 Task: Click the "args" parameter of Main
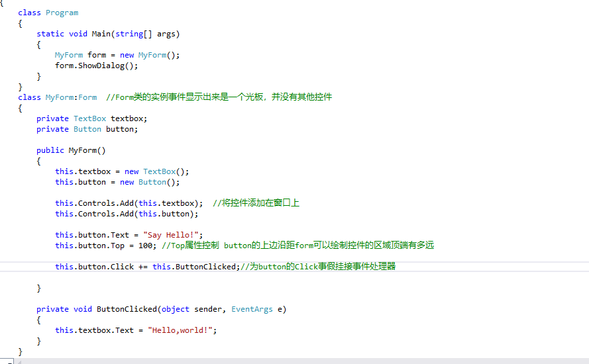coord(166,34)
